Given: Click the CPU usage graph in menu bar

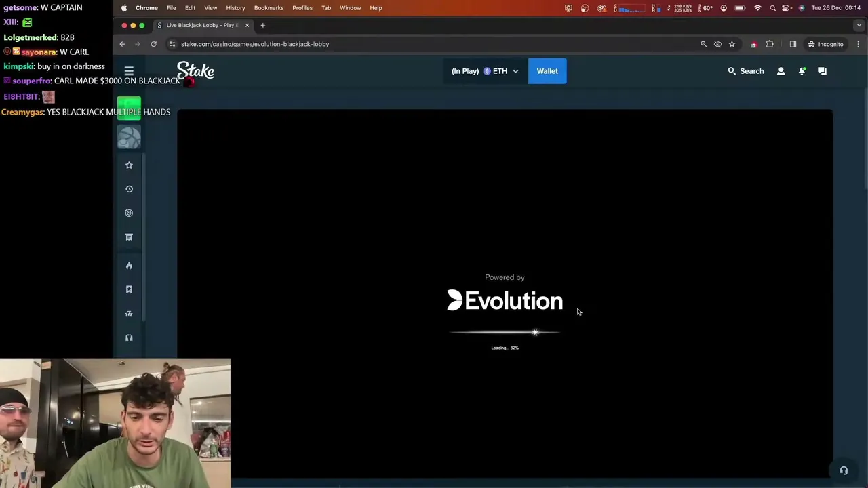Looking at the screenshot, I should (x=630, y=8).
